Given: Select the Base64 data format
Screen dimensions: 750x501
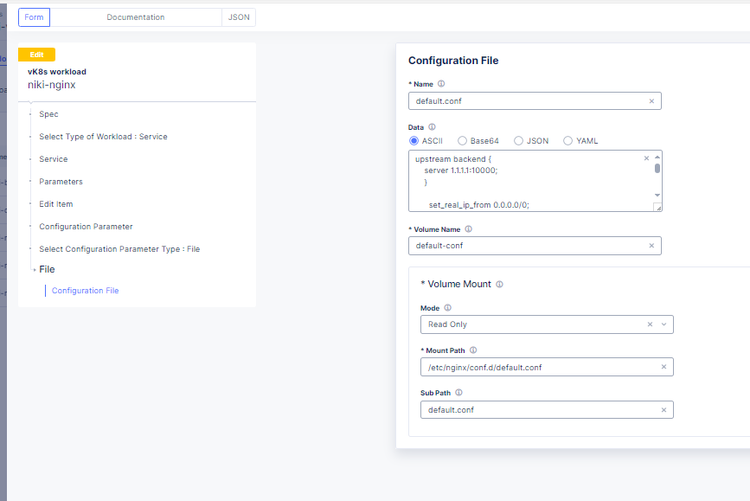Looking at the screenshot, I should [x=462, y=141].
